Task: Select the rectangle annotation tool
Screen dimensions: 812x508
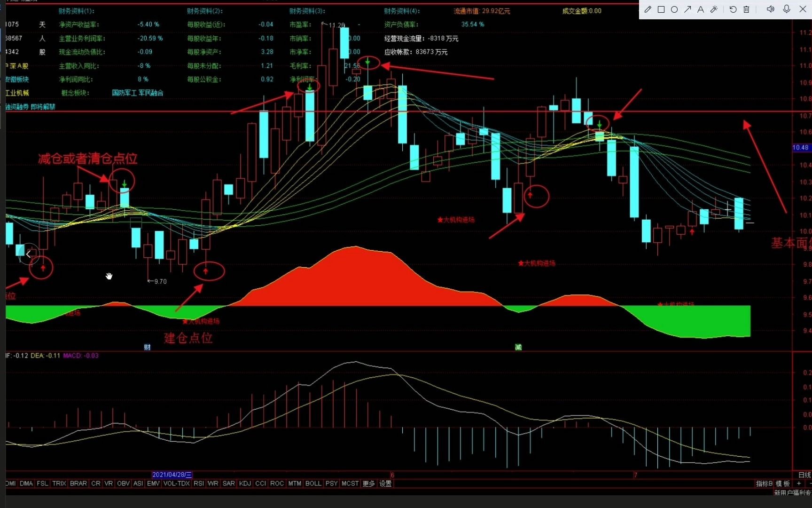Action: pyautogui.click(x=661, y=9)
